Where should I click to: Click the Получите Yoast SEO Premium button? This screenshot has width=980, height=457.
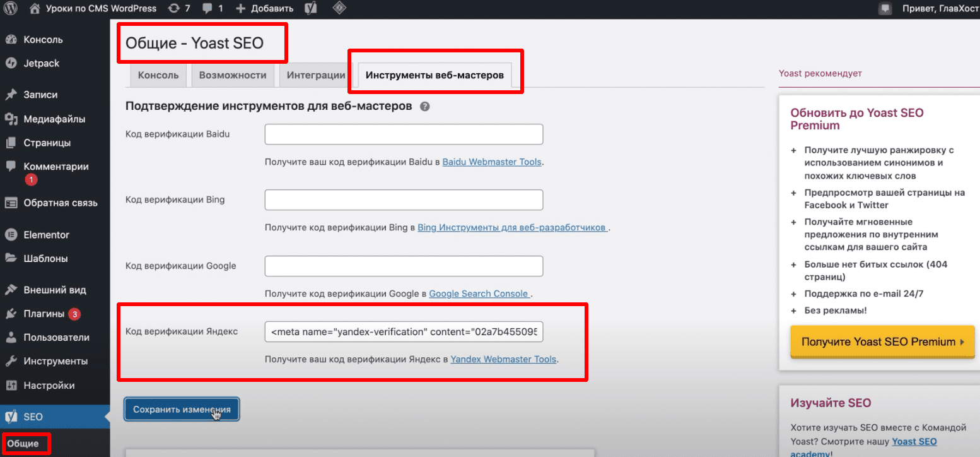coord(882,341)
